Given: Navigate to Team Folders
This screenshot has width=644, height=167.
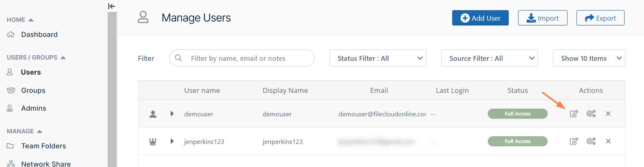Looking at the screenshot, I should click(43, 146).
